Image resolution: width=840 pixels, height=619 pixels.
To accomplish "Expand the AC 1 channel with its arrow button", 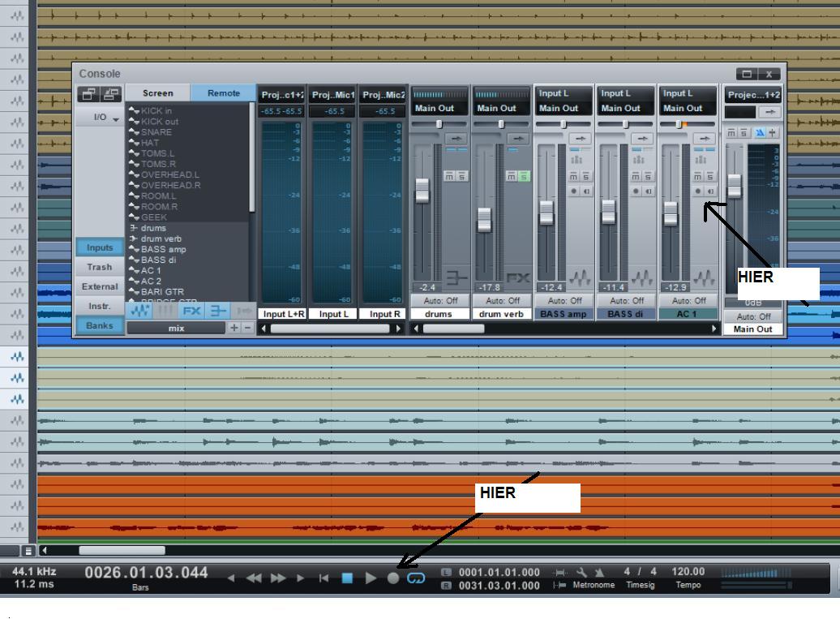I will click(x=705, y=139).
